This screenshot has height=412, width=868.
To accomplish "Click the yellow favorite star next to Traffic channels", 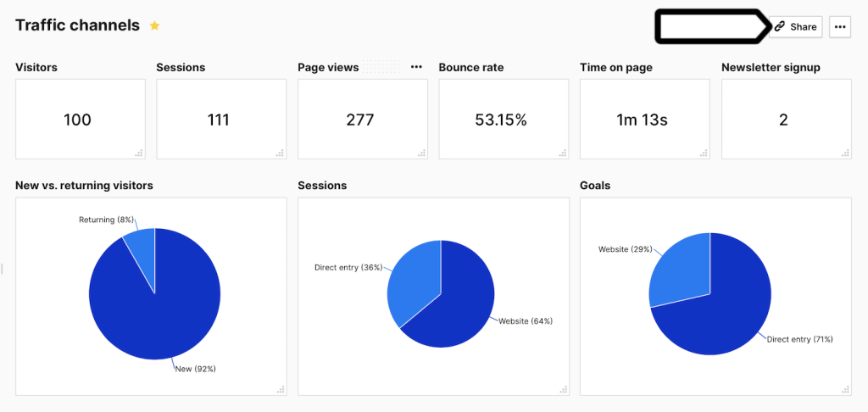I will (154, 25).
